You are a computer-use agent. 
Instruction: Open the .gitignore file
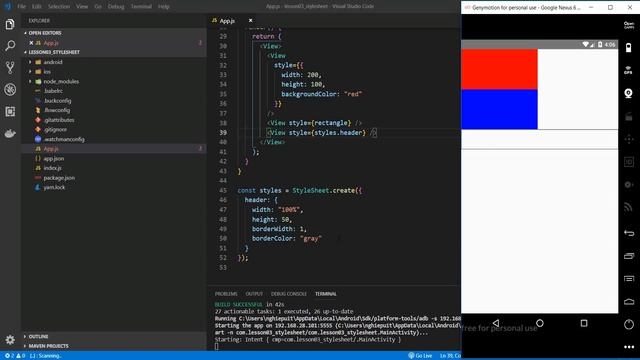(55, 129)
